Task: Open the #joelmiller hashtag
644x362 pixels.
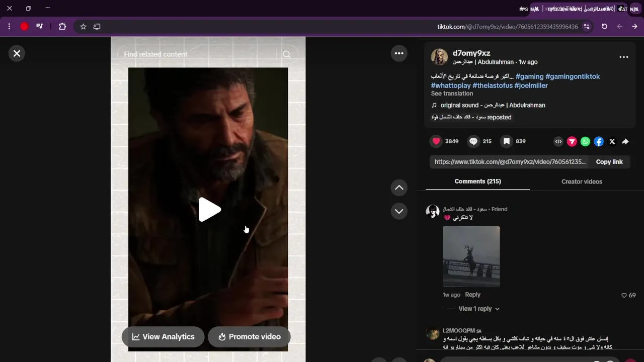Action: point(531,85)
